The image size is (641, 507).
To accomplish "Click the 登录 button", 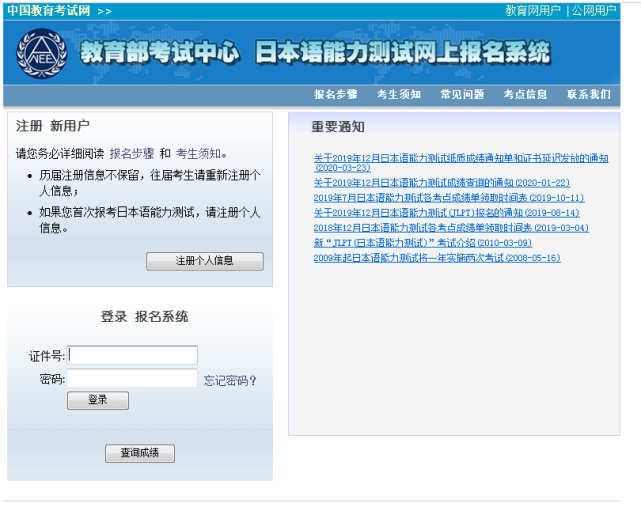I will coord(98,400).
